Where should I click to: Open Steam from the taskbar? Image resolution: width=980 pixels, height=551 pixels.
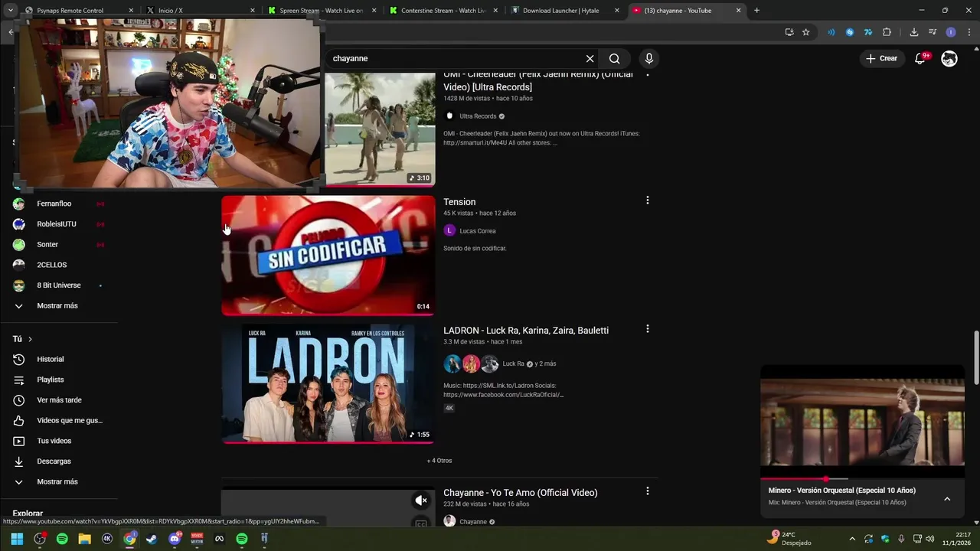click(152, 539)
